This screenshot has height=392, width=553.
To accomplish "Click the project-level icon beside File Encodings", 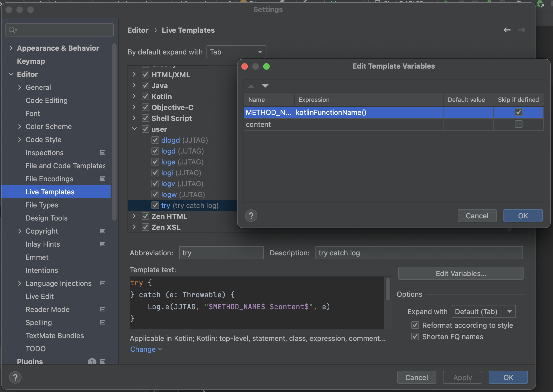I will 103,179.
